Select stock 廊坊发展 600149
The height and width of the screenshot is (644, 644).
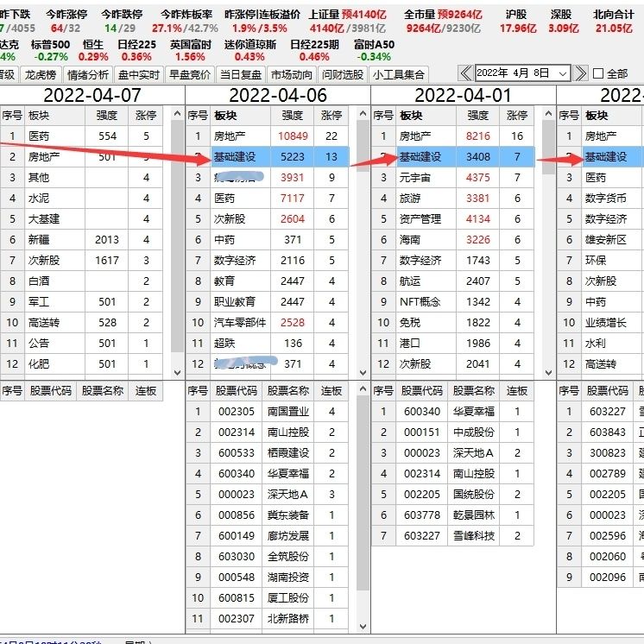[267, 535]
